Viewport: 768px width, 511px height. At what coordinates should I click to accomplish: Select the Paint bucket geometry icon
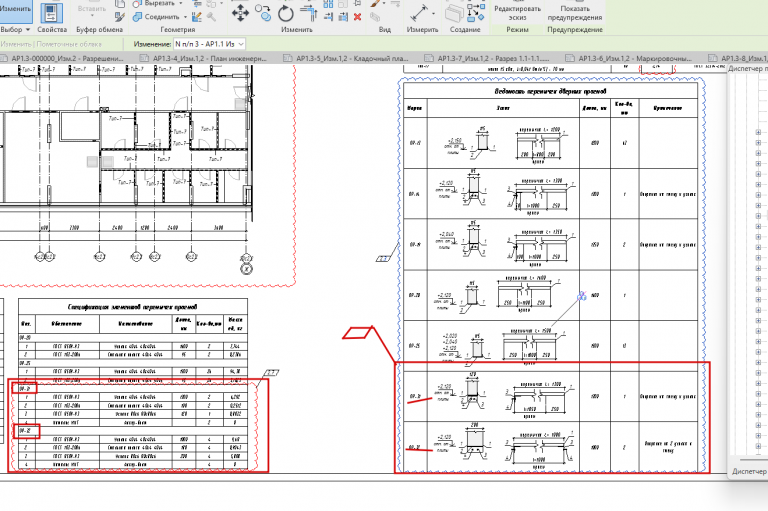tap(197, 17)
